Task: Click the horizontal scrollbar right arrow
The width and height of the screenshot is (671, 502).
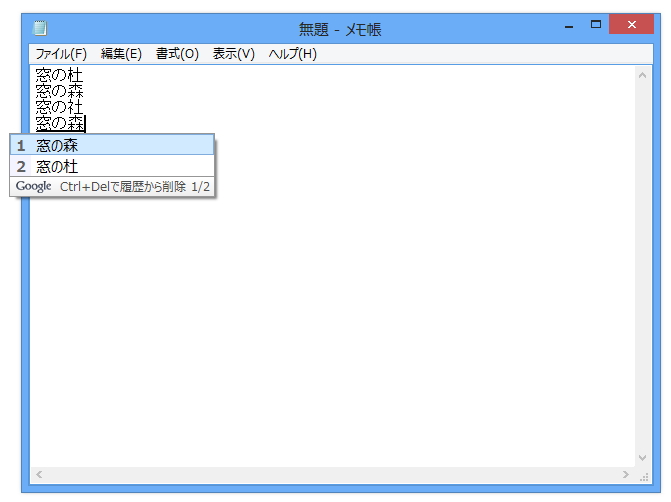Action: tap(626, 474)
